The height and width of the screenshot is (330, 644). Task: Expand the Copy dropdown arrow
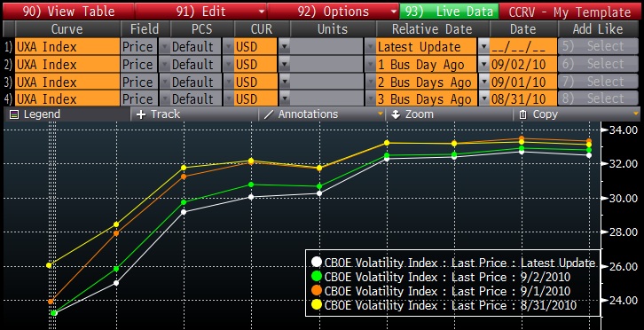tap(636, 114)
